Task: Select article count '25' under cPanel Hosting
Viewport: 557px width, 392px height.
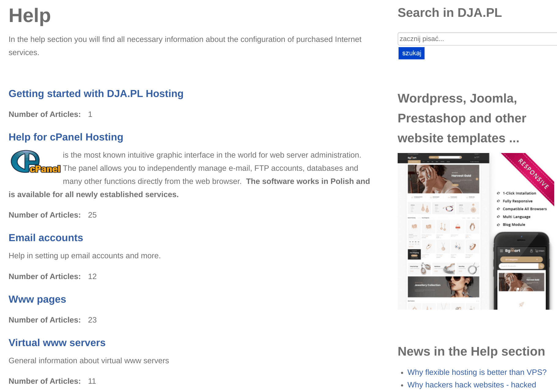Action: (92, 215)
